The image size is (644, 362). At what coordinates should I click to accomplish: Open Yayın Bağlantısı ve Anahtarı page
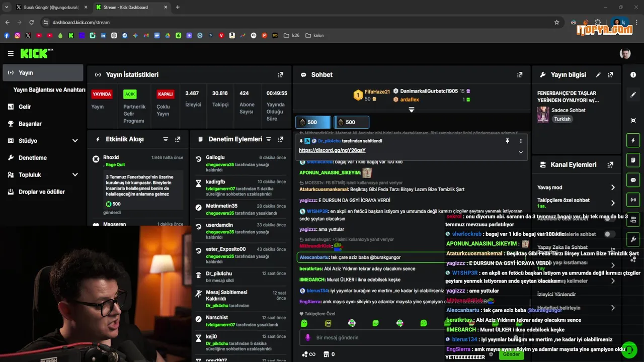click(49, 90)
